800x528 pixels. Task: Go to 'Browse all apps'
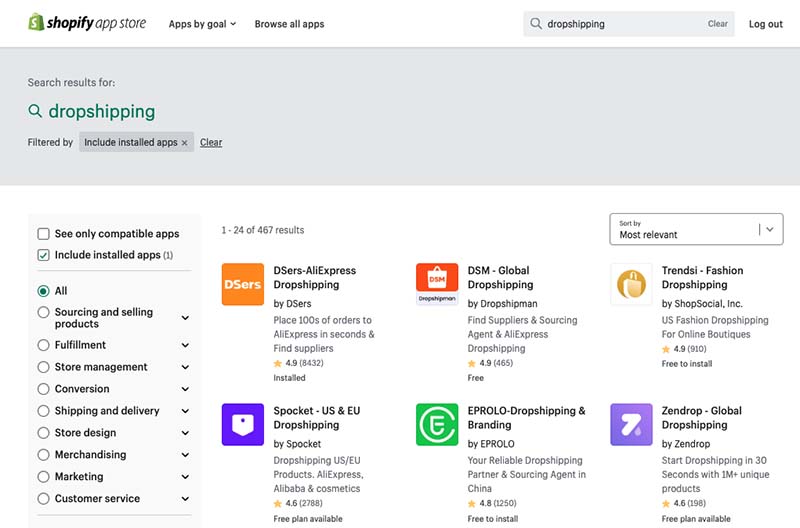pyautogui.click(x=289, y=24)
